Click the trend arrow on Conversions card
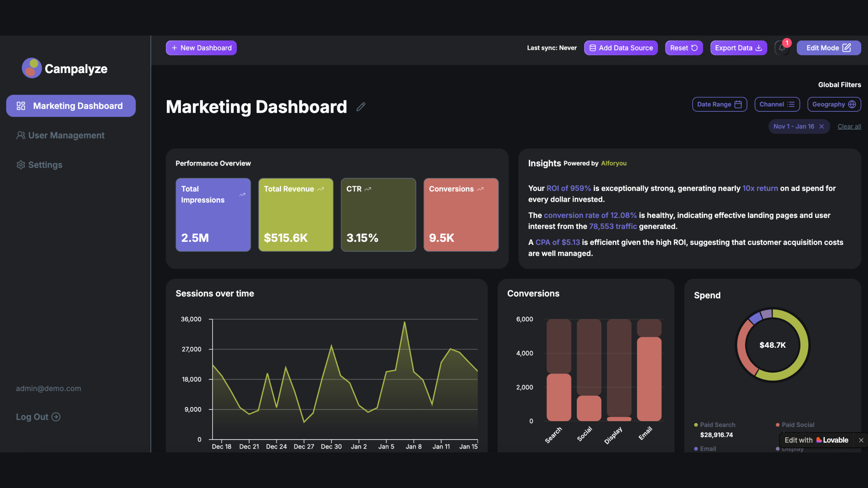 coord(480,189)
